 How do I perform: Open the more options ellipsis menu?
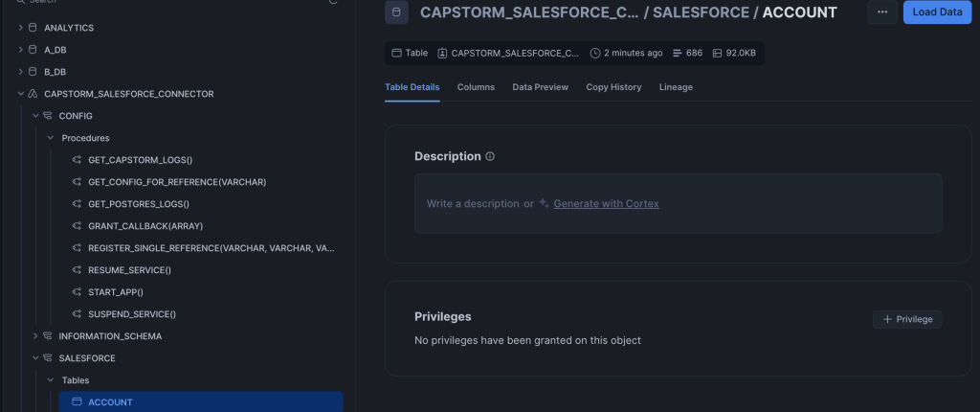[x=882, y=11]
